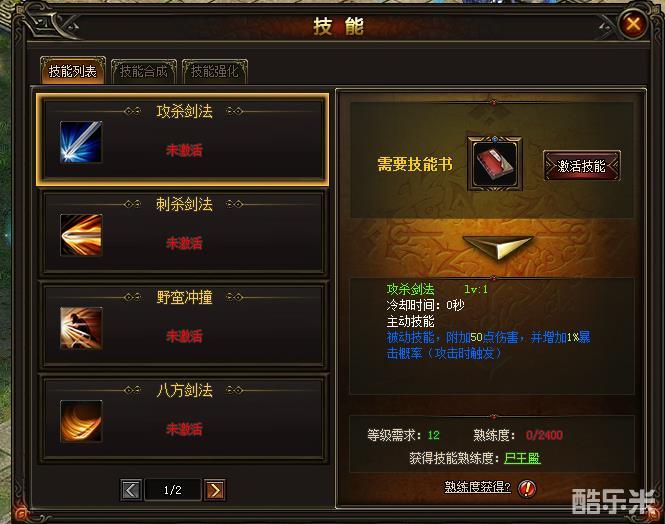Click the 刺杀剑法 orange thrust skill icon
The width and height of the screenshot is (665, 524).
pyautogui.click(x=81, y=235)
